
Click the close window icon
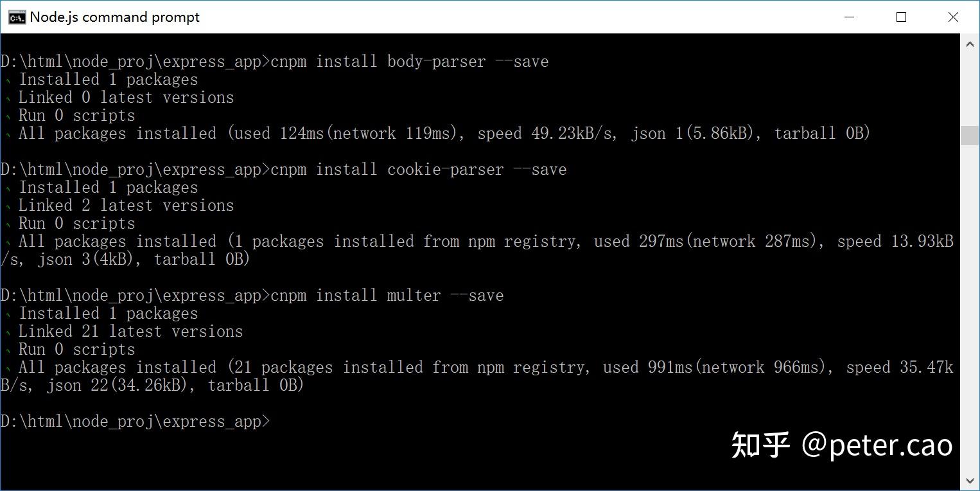(x=953, y=17)
